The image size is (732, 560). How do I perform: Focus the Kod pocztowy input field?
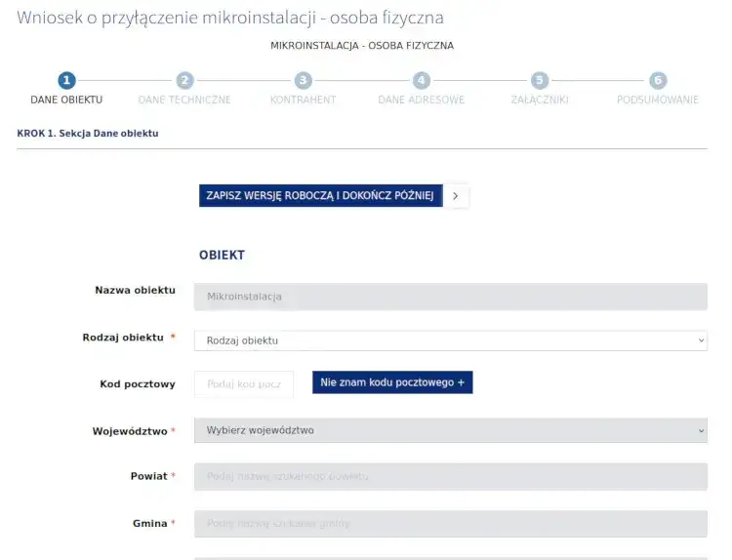pos(244,384)
